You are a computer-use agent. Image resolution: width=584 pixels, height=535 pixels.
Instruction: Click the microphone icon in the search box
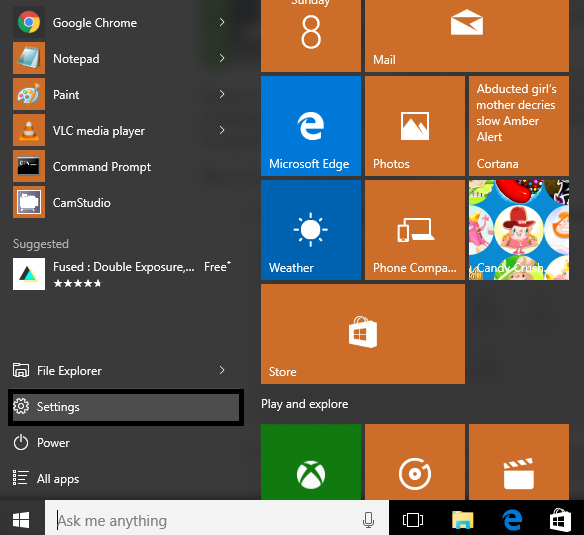coord(368,520)
